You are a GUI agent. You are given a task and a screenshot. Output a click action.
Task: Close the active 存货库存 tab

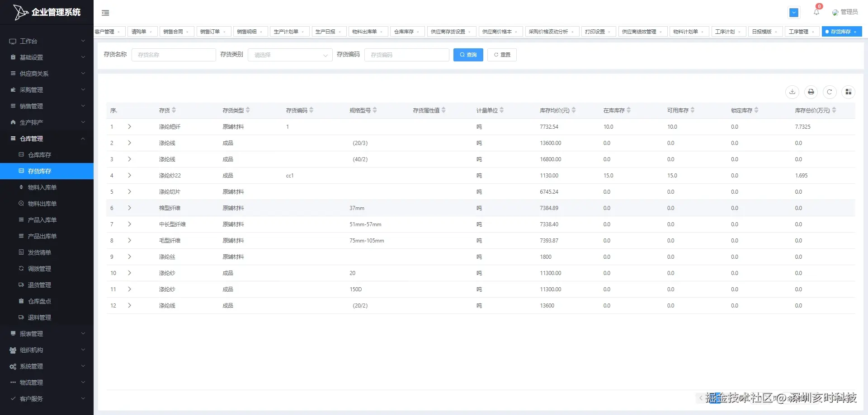[x=855, y=32]
